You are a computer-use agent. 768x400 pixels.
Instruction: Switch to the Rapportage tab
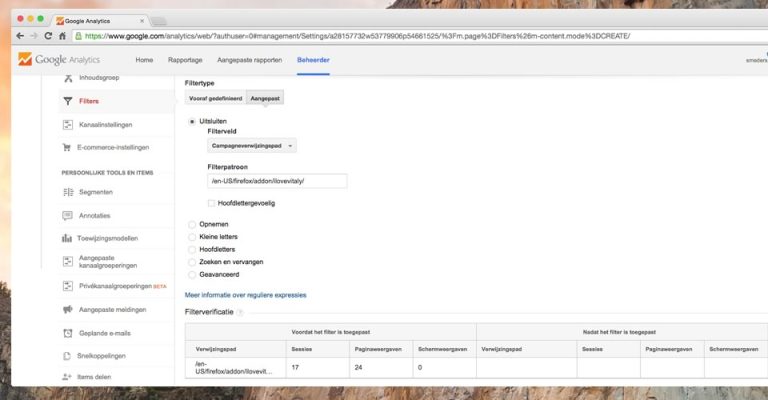click(185, 61)
